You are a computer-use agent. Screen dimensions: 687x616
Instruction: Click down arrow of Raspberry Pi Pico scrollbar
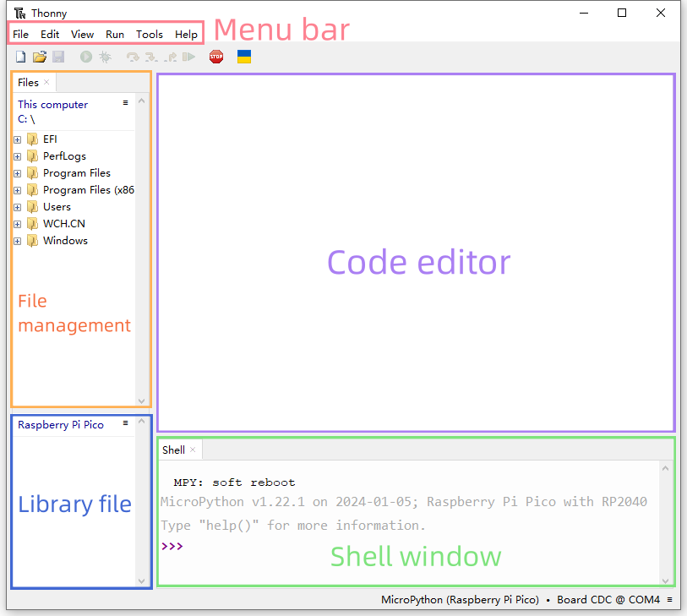pos(141,581)
